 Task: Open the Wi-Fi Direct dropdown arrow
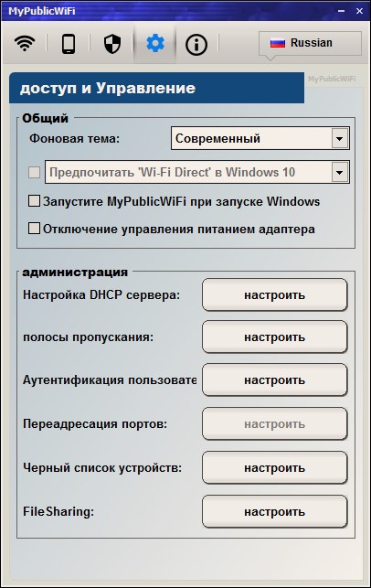point(340,172)
